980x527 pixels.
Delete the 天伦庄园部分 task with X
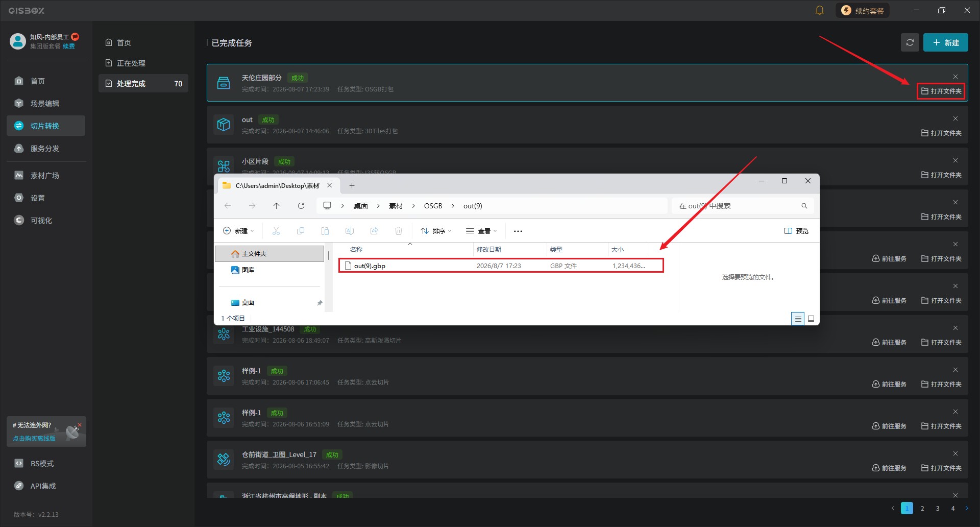955,77
